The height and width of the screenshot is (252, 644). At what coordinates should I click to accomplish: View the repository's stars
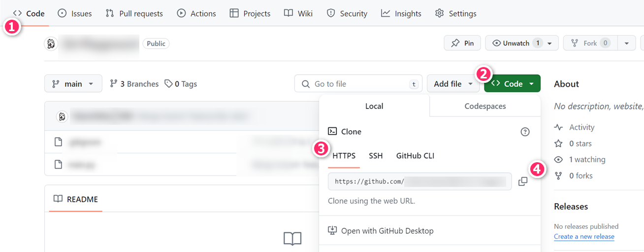(x=580, y=144)
